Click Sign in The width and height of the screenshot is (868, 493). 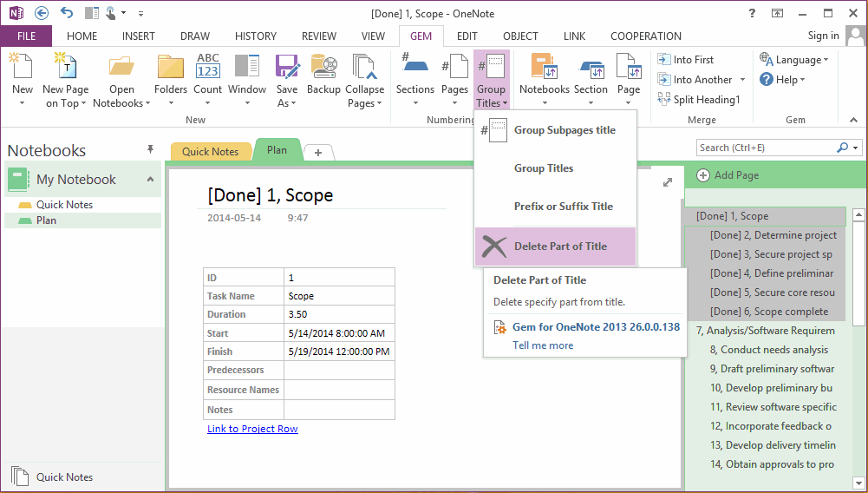(x=823, y=36)
